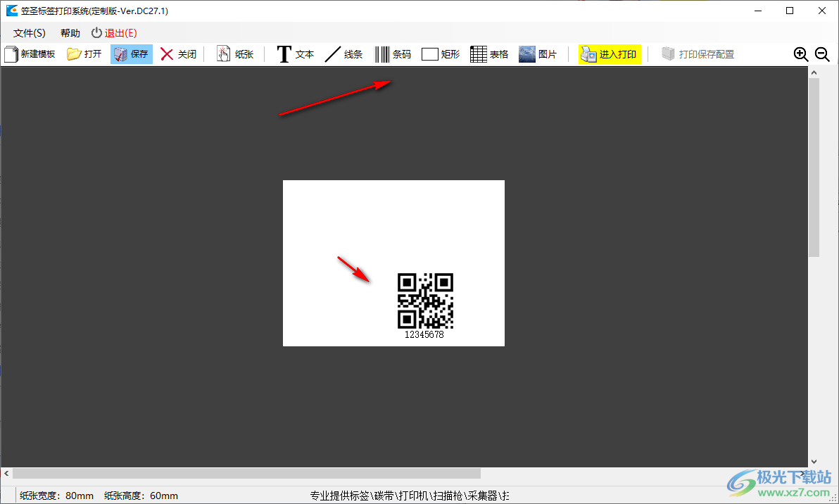Screen dimensions: 839x504
Task: Click the 退出(E) exit menu item
Action: tap(115, 33)
